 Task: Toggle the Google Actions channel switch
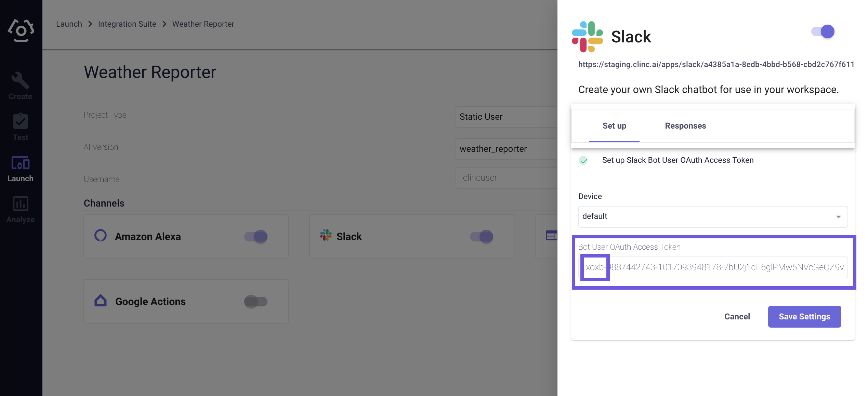click(x=256, y=301)
